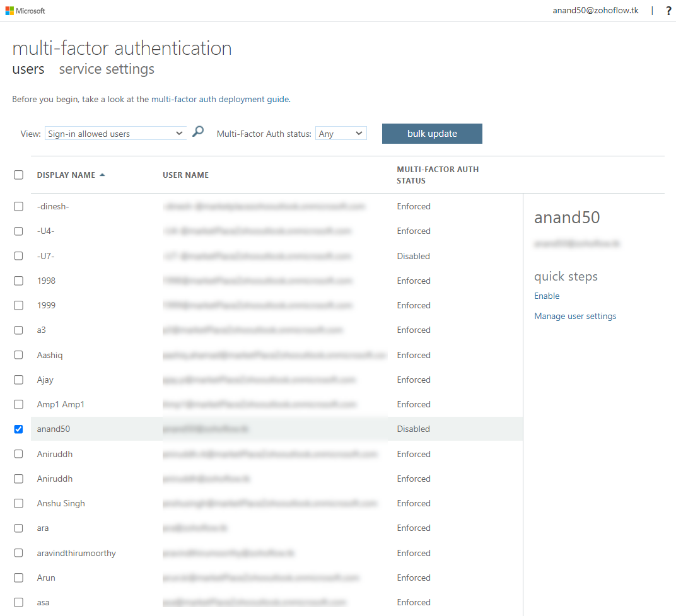
Task: Select the checkbox for Anshu Singh
Action: pyautogui.click(x=18, y=504)
